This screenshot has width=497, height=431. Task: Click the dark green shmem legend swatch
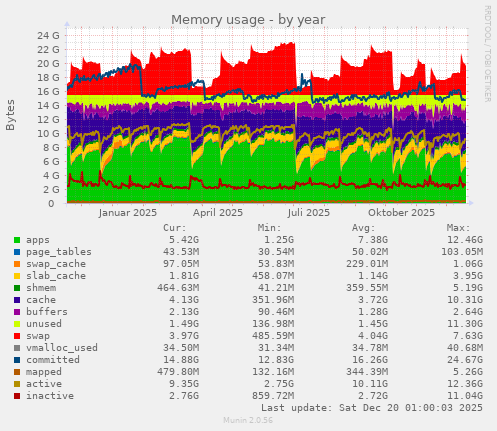[17, 288]
